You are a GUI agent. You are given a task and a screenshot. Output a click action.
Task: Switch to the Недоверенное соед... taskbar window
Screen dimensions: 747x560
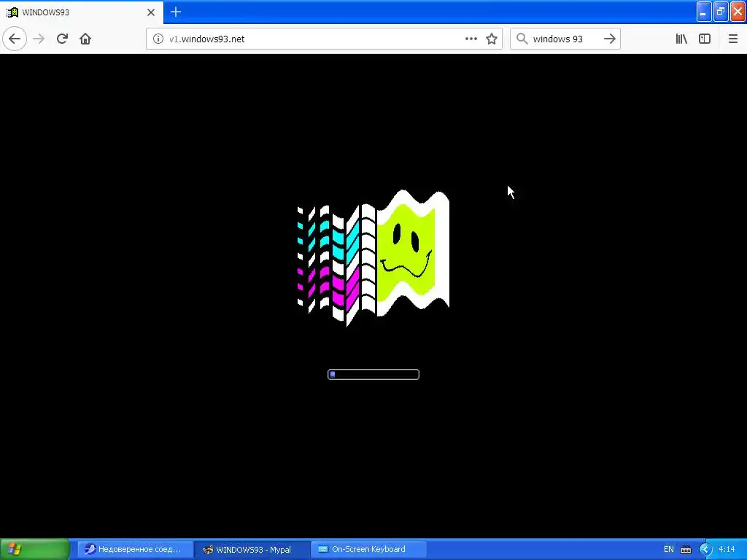(135, 549)
